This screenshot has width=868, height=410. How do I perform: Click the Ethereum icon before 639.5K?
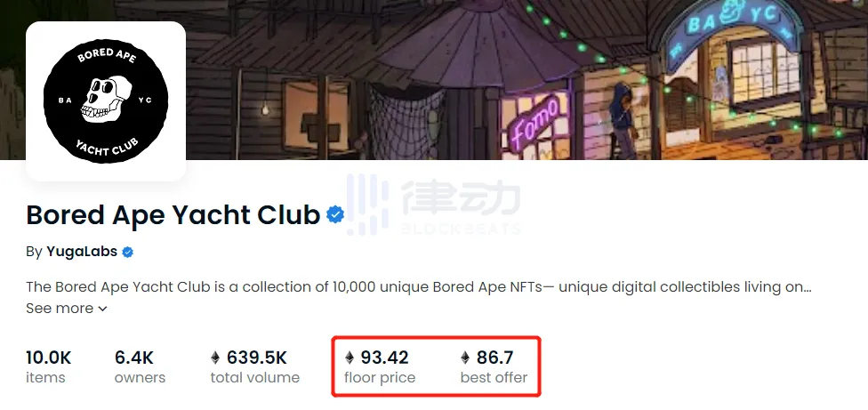tap(215, 358)
